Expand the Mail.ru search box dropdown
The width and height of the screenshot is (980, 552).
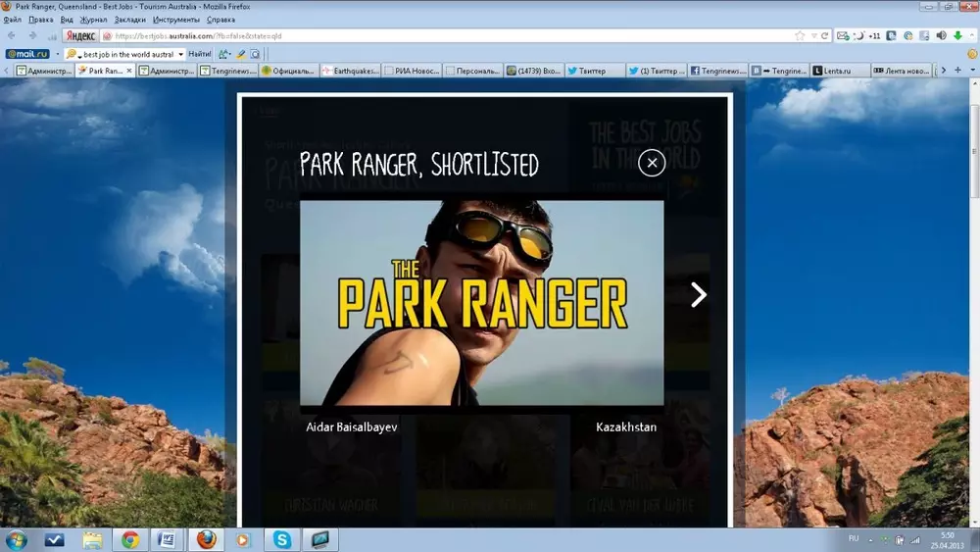tap(180, 54)
